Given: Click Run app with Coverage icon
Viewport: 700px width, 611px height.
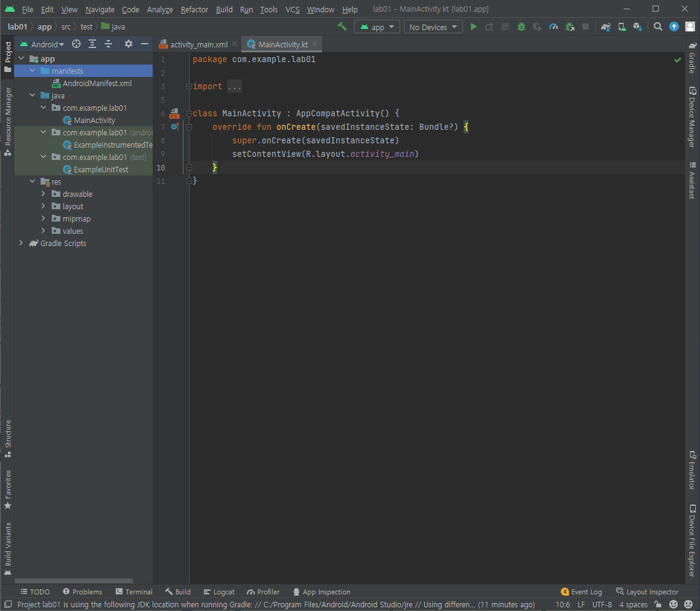Looking at the screenshot, I should click(537, 27).
